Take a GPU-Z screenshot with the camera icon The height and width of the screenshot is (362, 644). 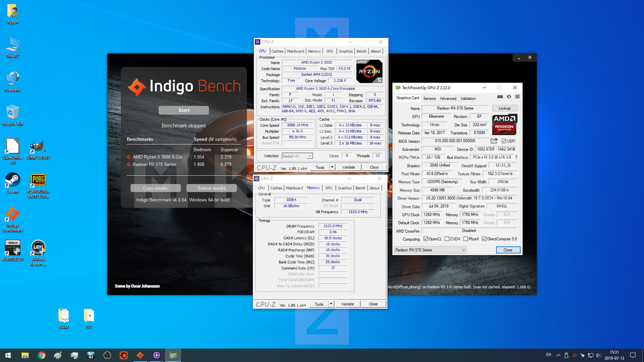point(500,97)
